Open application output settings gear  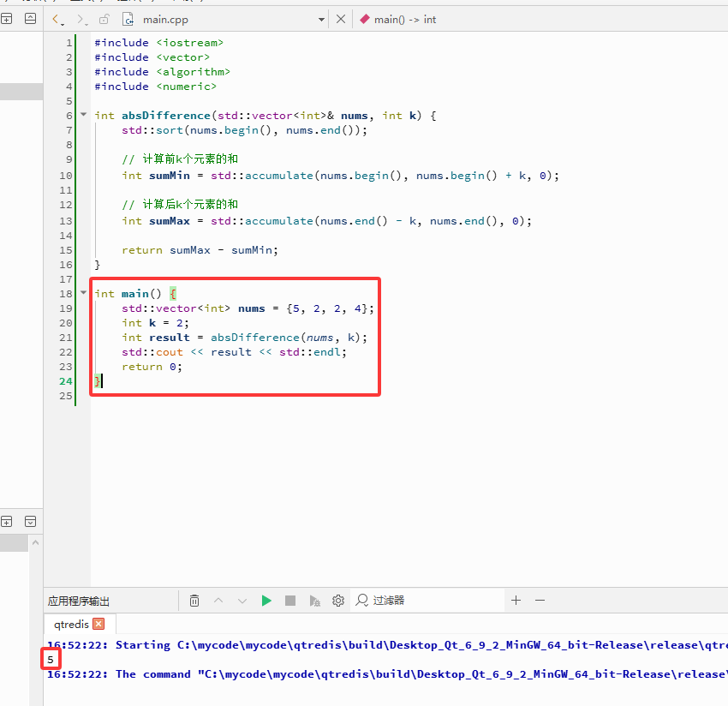click(x=338, y=601)
